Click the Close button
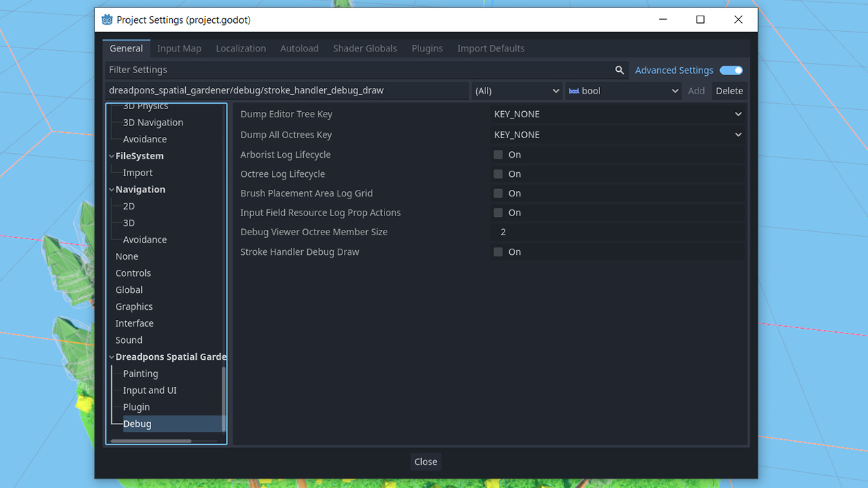The image size is (868, 488). 425,462
